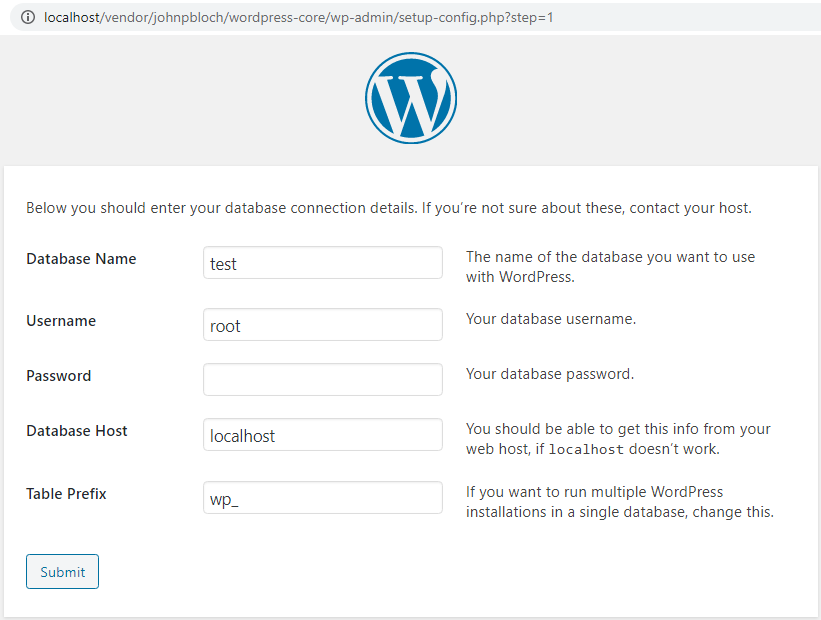Viewport: 821px width, 620px height.
Task: Click the intro text about database connection details
Action: [388, 208]
